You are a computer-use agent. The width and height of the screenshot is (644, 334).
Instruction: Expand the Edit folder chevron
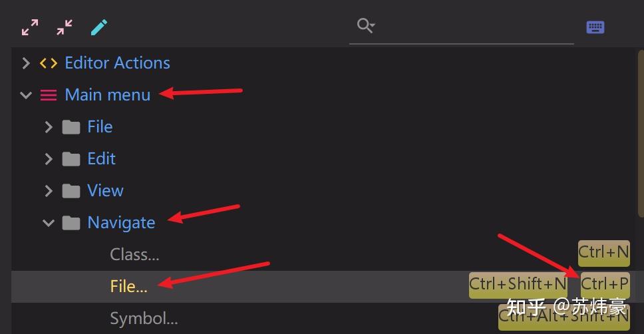click(x=49, y=159)
